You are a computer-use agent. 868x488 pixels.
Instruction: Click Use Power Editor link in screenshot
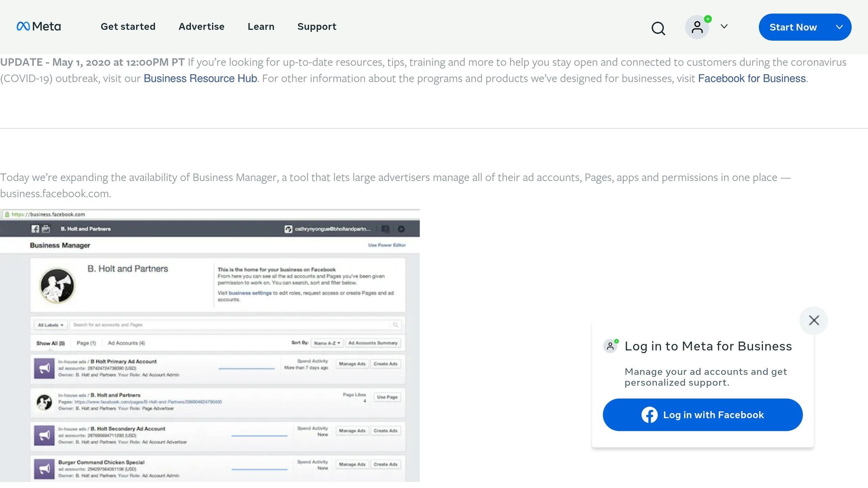pyautogui.click(x=387, y=245)
